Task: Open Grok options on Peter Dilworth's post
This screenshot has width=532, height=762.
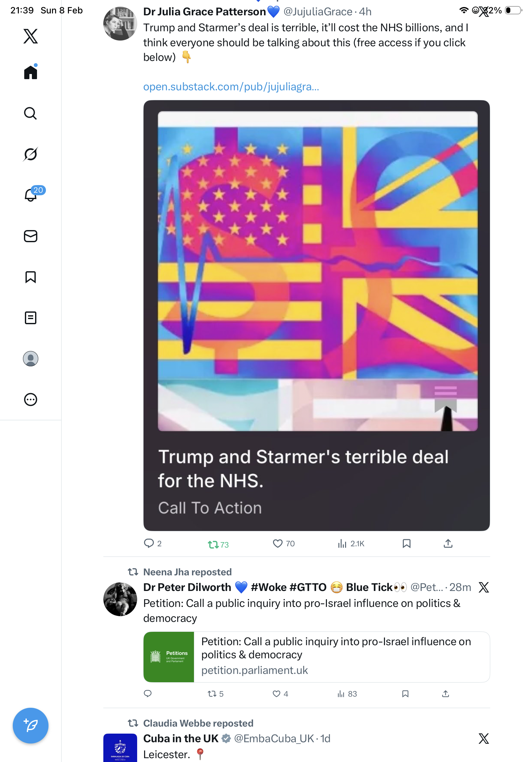Action: [x=484, y=587]
